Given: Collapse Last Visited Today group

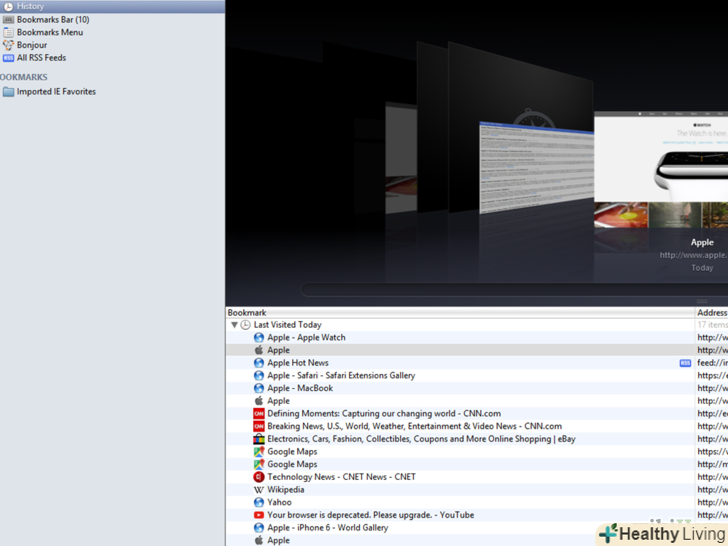Looking at the screenshot, I should click(x=234, y=325).
